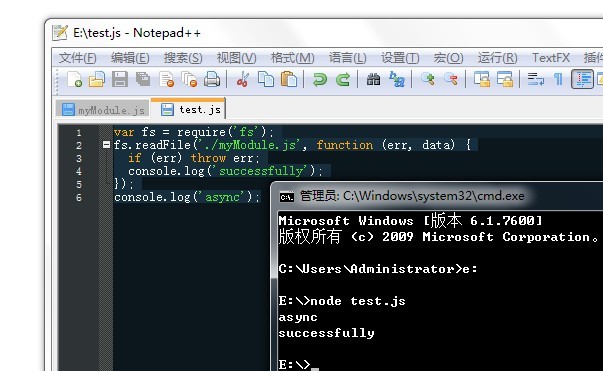Click the Save All toolbar icon
Viewport: 603px width, 371px height.
coord(143,79)
